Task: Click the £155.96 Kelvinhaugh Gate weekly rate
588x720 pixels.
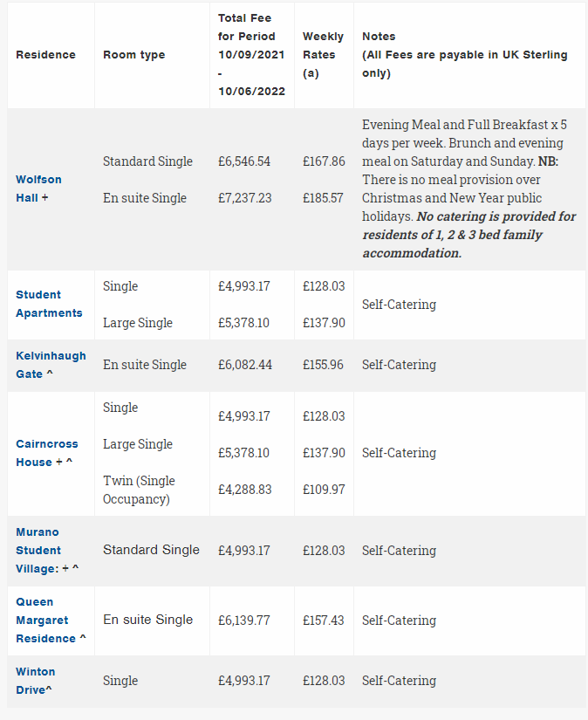Action: (324, 365)
